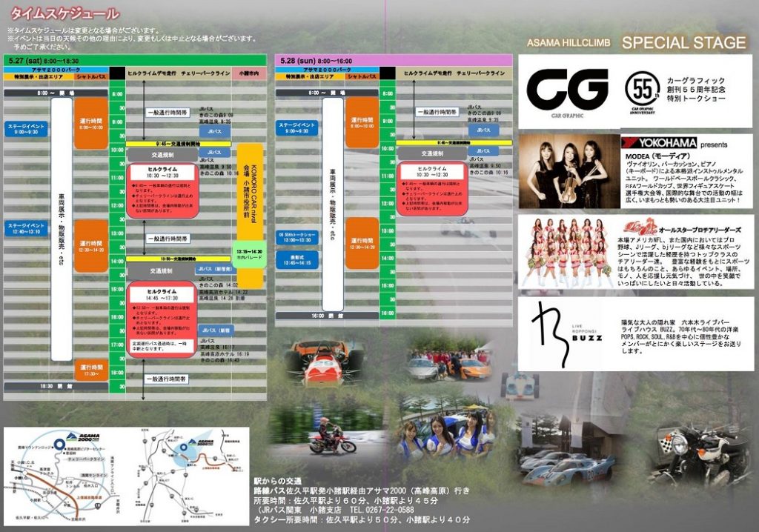The image size is (759, 532).
Task: Click the ASAMA 2000 logo on the wide-area road map
Action: click(200, 442)
